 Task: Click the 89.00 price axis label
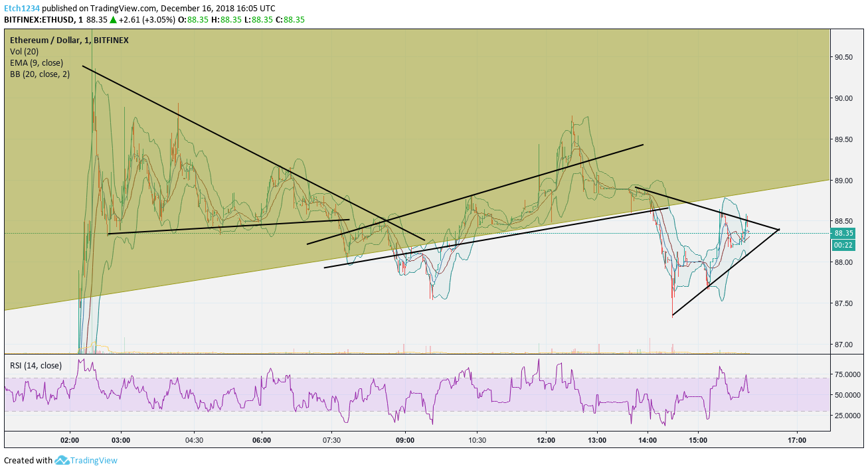[843, 181]
